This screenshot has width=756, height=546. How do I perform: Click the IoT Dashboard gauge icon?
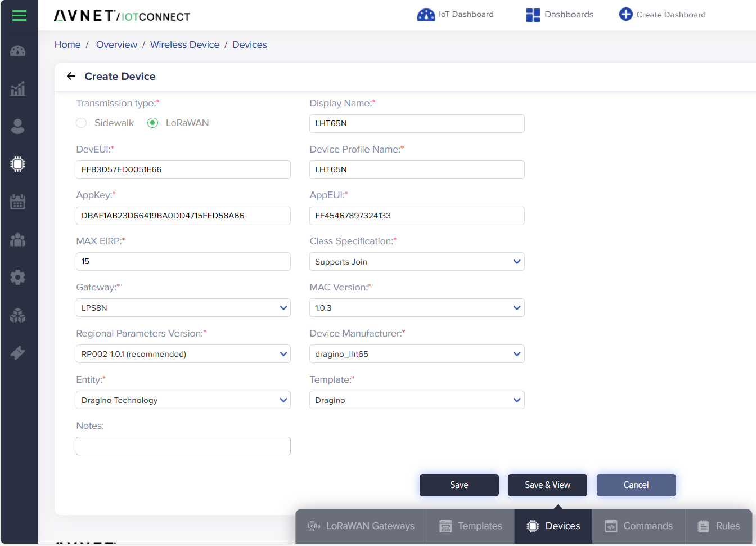(x=426, y=15)
